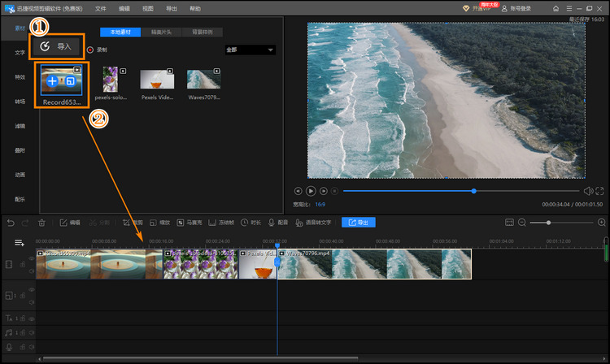610x364 pixels.
Task: Zoom out the timeline with minus icon
Action: (x=522, y=222)
